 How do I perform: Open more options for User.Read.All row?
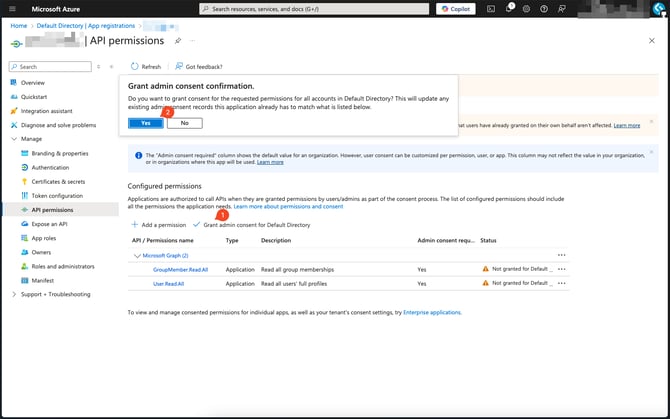click(x=561, y=284)
